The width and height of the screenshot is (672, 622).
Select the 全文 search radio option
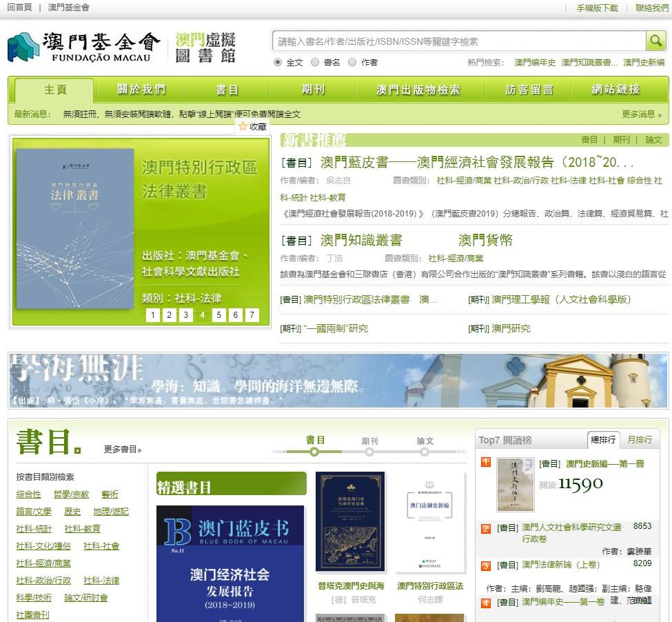(x=278, y=62)
